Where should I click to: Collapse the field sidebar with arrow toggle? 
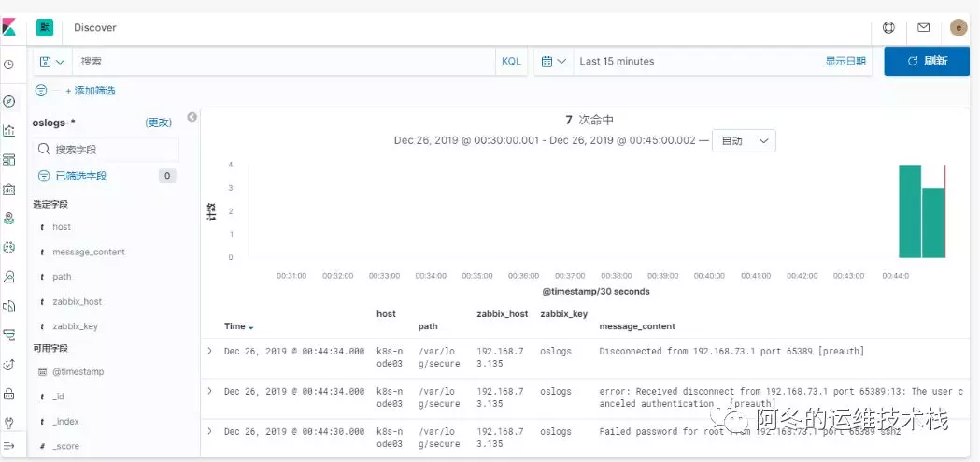192,117
